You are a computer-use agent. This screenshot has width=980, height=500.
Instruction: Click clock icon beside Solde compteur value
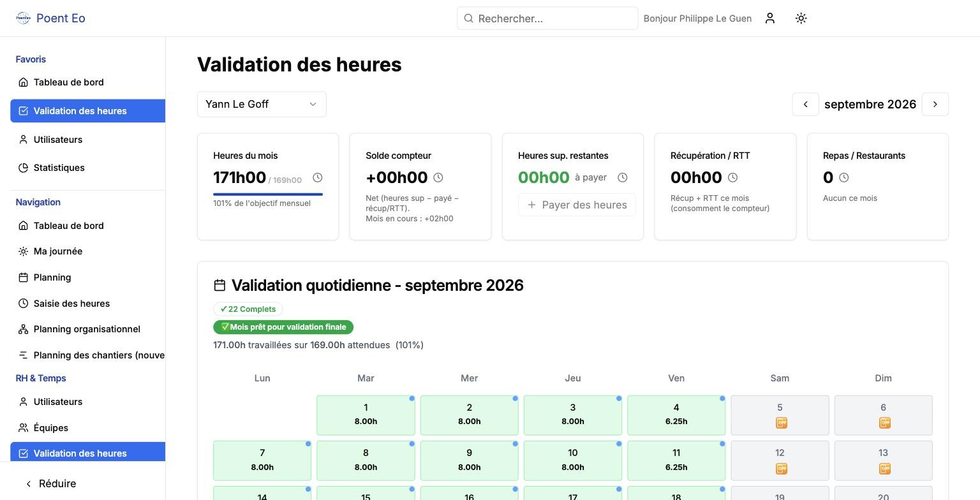(438, 178)
